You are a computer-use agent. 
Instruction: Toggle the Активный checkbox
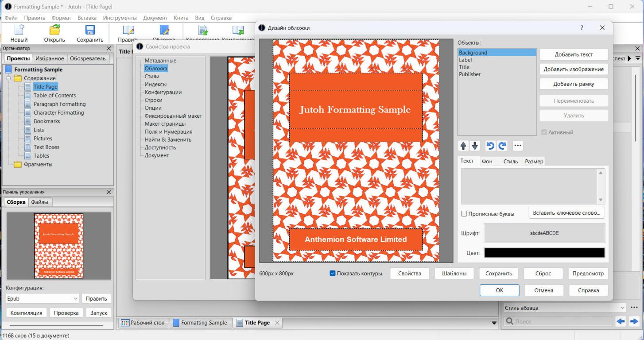pos(544,132)
